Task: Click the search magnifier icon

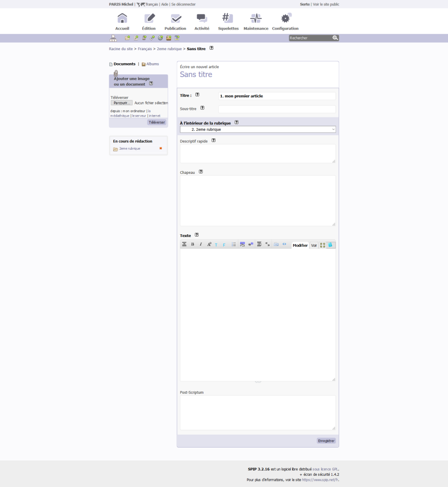Action: click(x=335, y=38)
